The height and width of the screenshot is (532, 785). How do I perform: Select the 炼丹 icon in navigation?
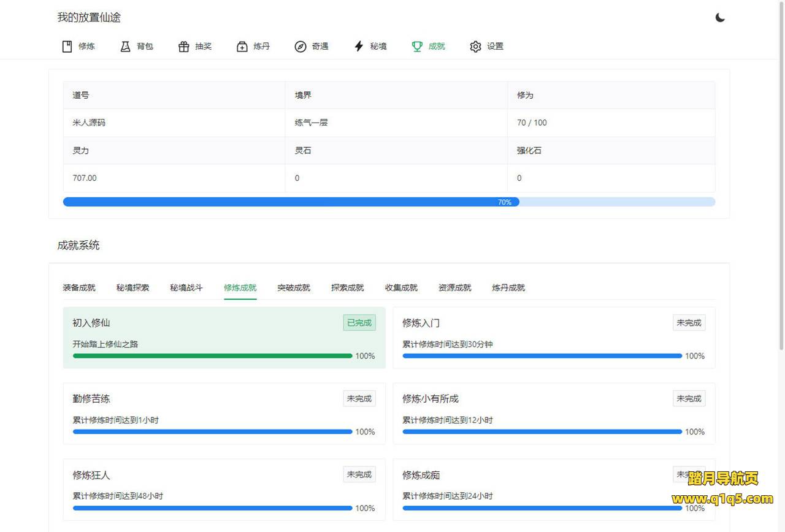[242, 47]
